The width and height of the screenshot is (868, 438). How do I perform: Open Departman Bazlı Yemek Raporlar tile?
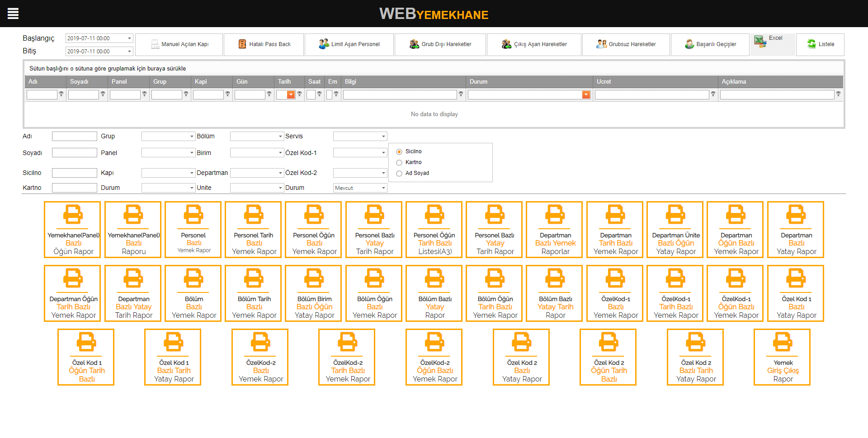555,230
